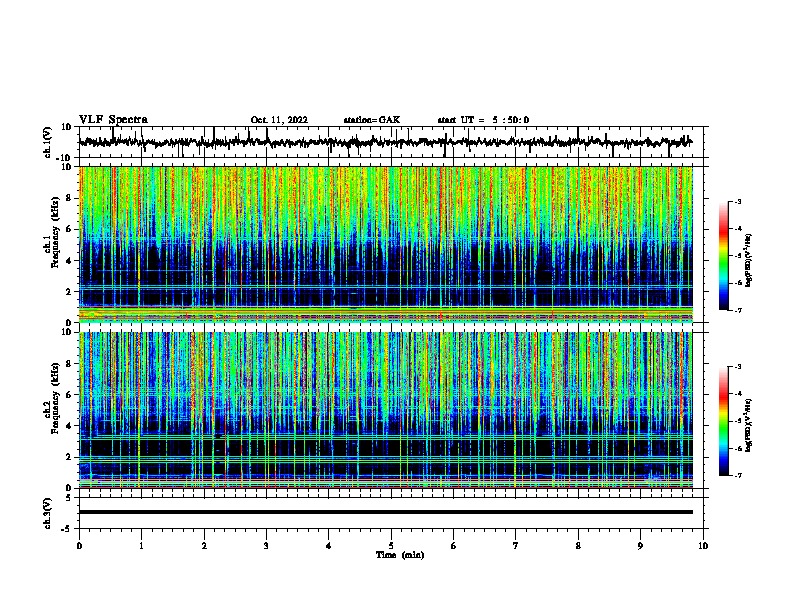The image size is (792, 612).
Task: Click the ch.1 colorbar log(PSD) label
Action: click(x=748, y=260)
